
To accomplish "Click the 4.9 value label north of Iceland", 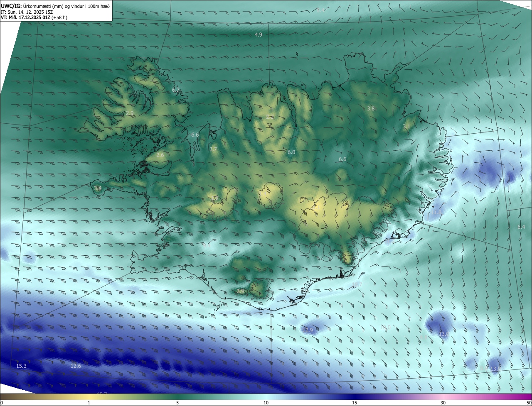I will [259, 34].
